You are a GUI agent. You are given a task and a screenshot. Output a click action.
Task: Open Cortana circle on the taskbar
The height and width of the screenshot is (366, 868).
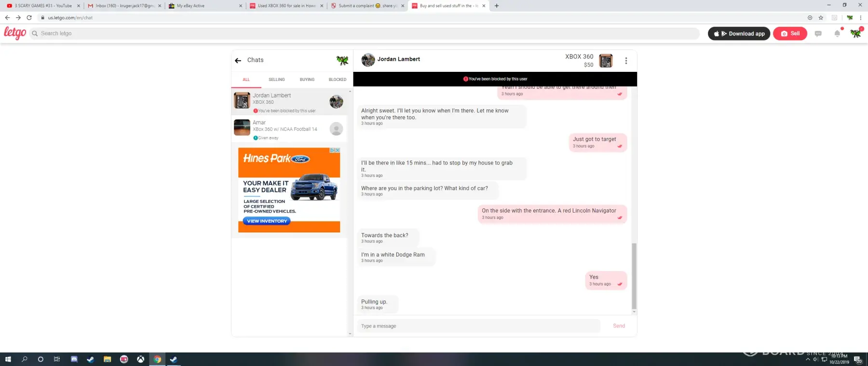(x=41, y=359)
